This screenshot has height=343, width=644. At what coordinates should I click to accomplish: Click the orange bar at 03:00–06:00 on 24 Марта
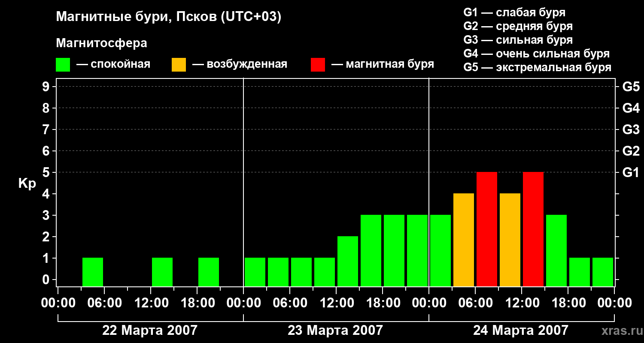pyautogui.click(x=464, y=240)
